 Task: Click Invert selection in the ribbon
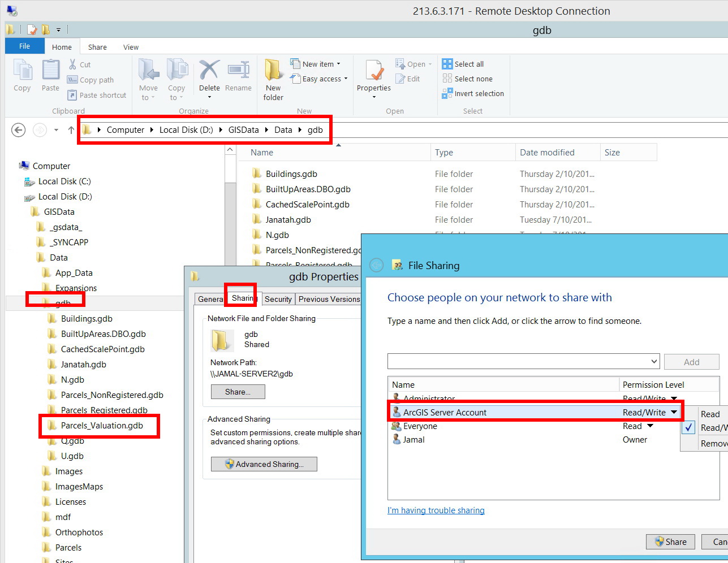[473, 93]
